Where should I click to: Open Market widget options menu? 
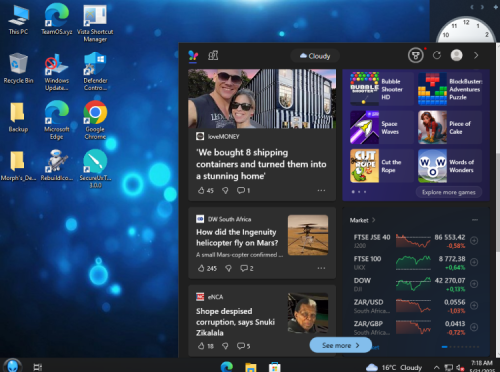tap(475, 220)
